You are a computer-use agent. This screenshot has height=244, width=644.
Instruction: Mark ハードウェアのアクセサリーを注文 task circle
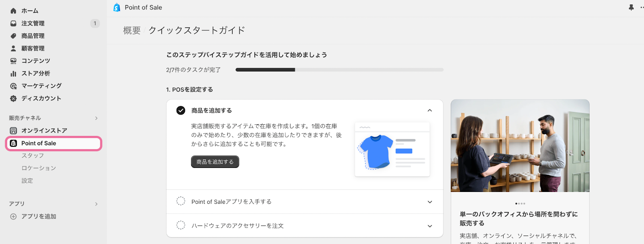coord(181,225)
